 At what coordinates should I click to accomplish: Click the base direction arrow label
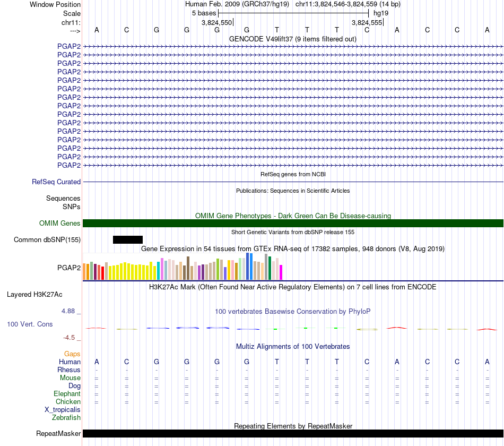(x=75, y=31)
